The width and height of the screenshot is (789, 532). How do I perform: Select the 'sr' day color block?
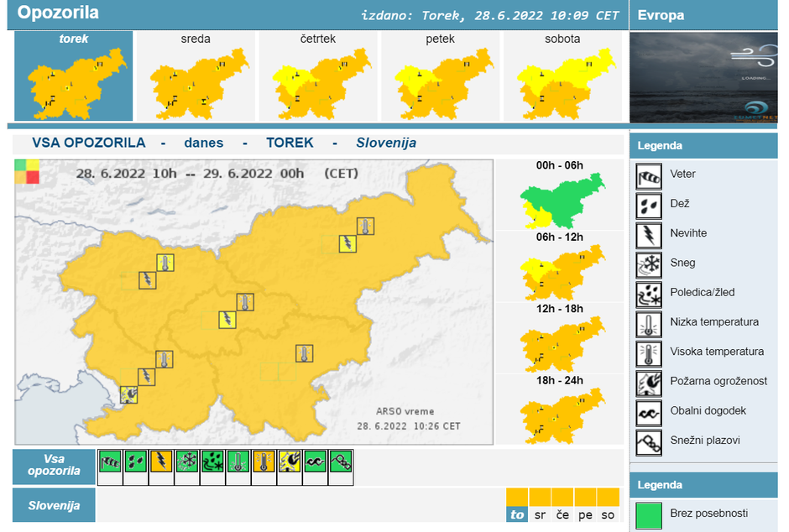[540, 505]
